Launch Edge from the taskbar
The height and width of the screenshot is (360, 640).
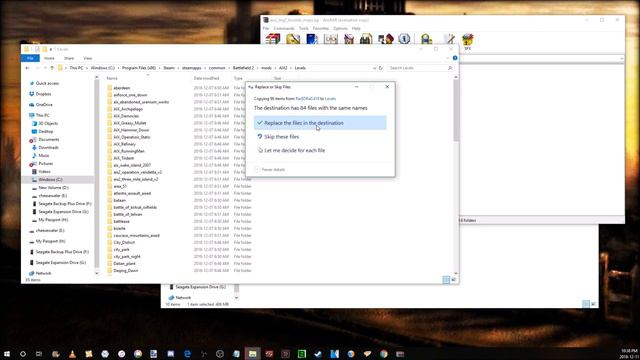187,353
